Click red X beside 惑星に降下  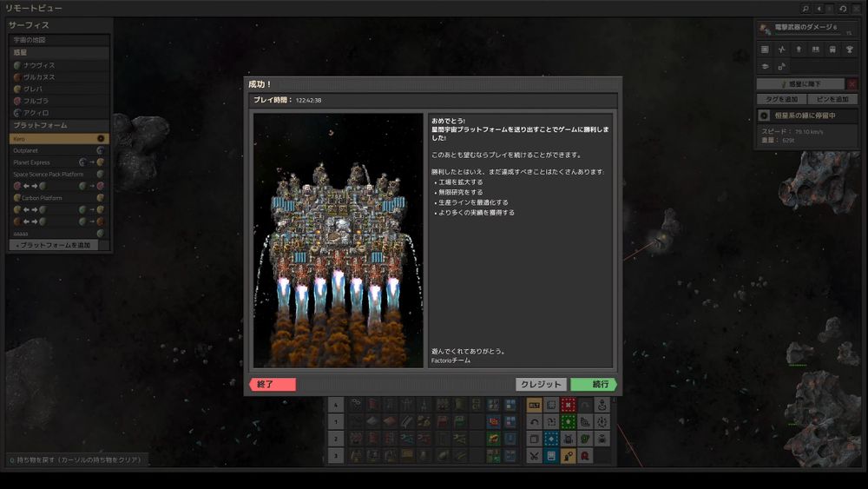[852, 84]
